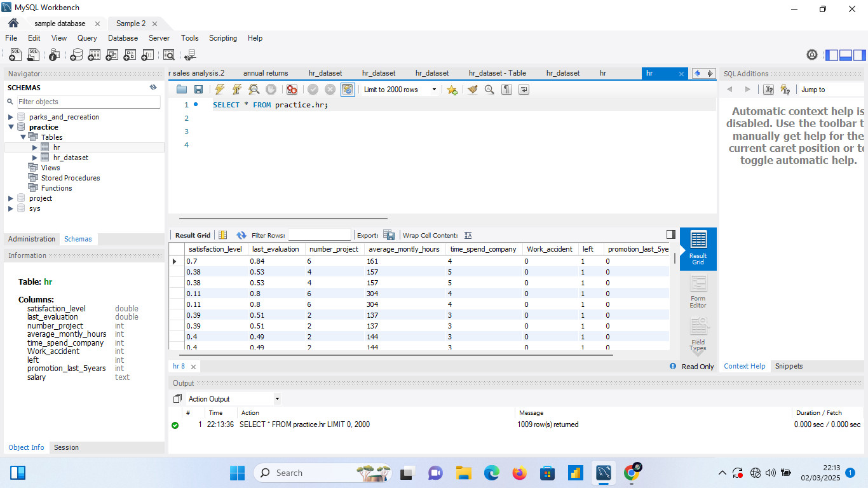The width and height of the screenshot is (868, 488).
Task: Collapse the Tables folder
Action: tap(23, 137)
